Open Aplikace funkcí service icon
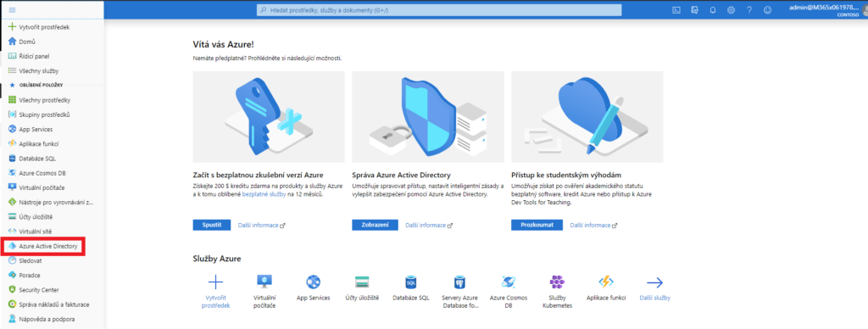This screenshot has width=868, height=329. coord(606,282)
